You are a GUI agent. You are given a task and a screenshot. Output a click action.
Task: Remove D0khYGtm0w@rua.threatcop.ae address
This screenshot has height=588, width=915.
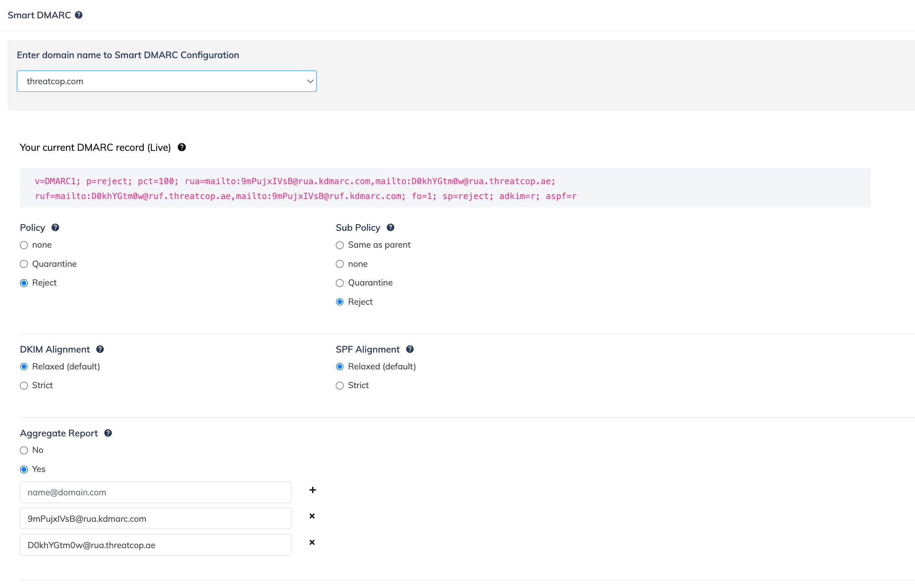(x=312, y=542)
